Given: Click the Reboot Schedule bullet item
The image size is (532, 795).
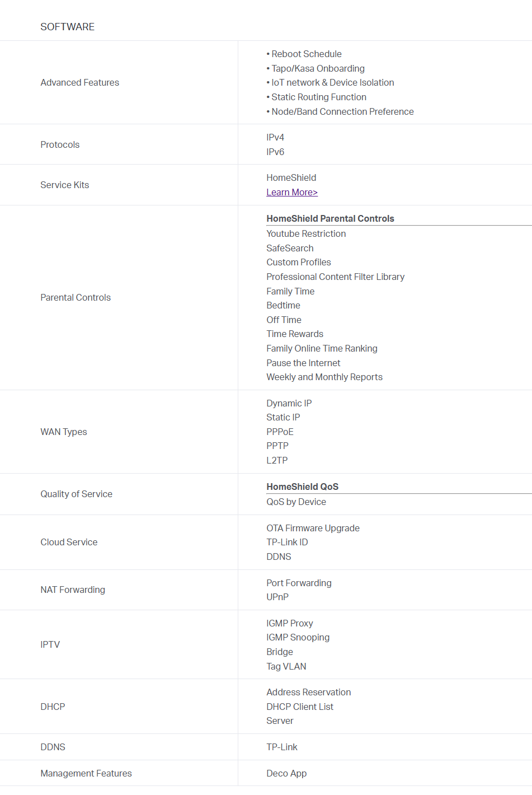Looking at the screenshot, I should click(304, 54).
